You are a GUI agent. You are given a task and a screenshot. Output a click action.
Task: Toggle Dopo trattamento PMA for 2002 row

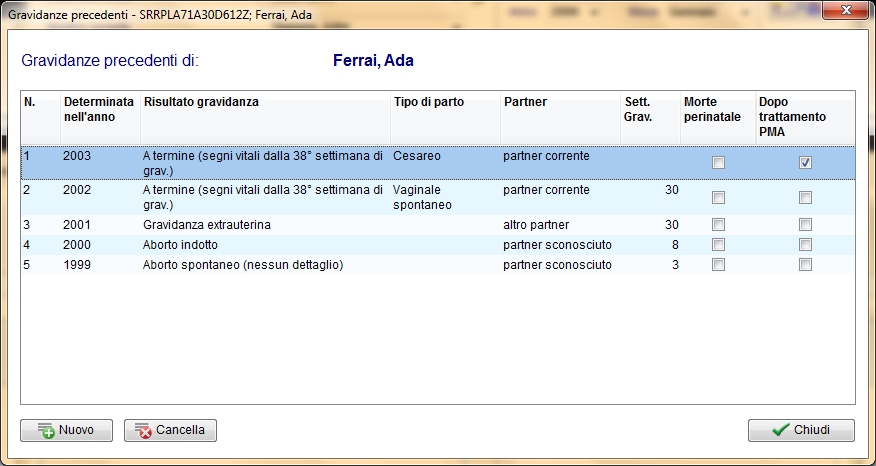tap(805, 197)
